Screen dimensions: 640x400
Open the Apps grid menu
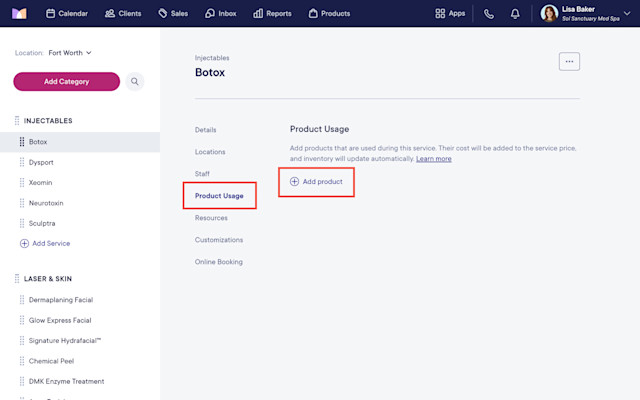point(450,13)
